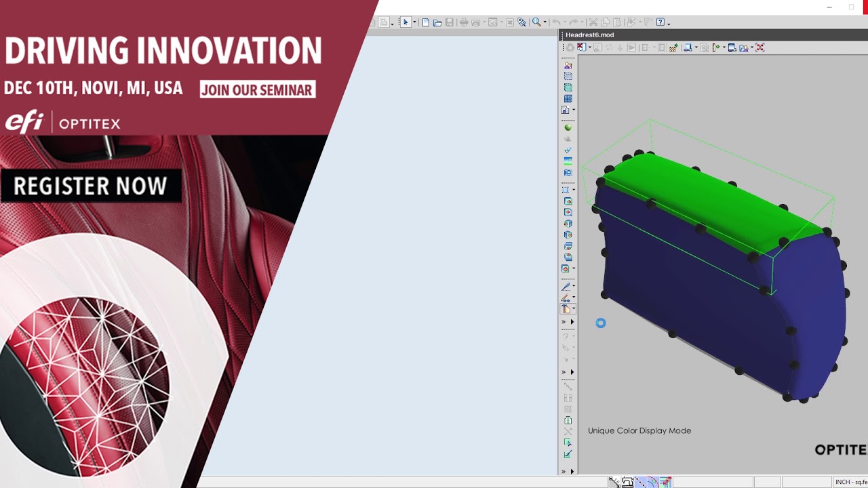Open the help question mark icon
This screenshot has width=868, height=488.
point(660,22)
